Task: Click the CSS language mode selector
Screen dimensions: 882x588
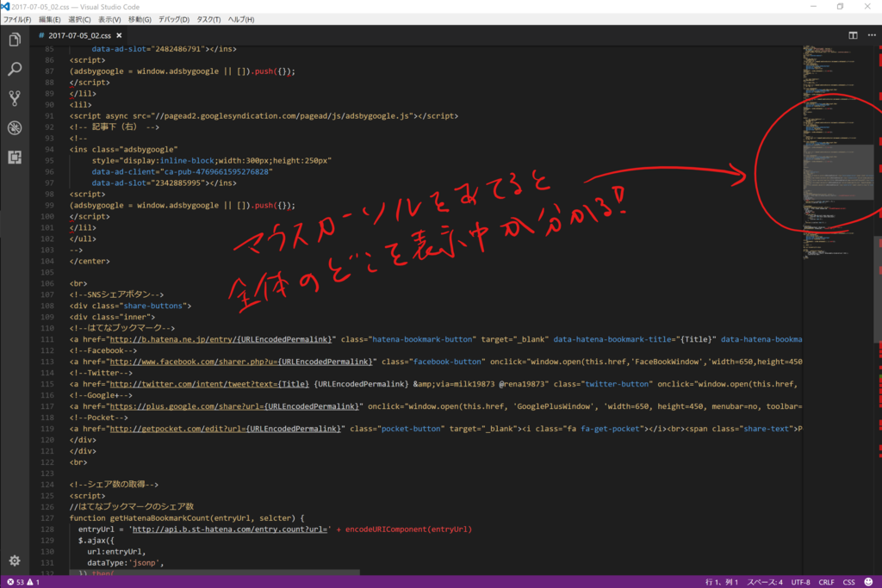Action: 848,582
